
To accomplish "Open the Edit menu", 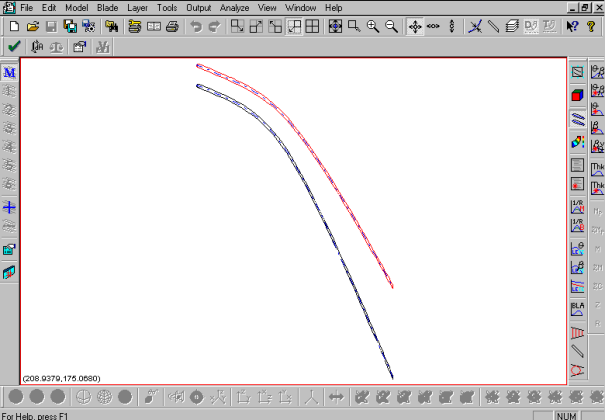I will (49, 8).
